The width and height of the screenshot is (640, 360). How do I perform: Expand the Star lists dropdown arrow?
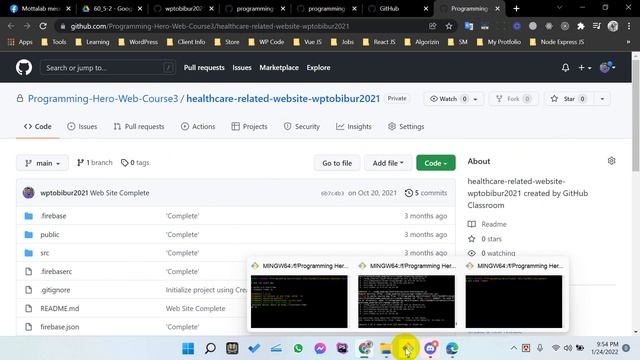[602, 99]
